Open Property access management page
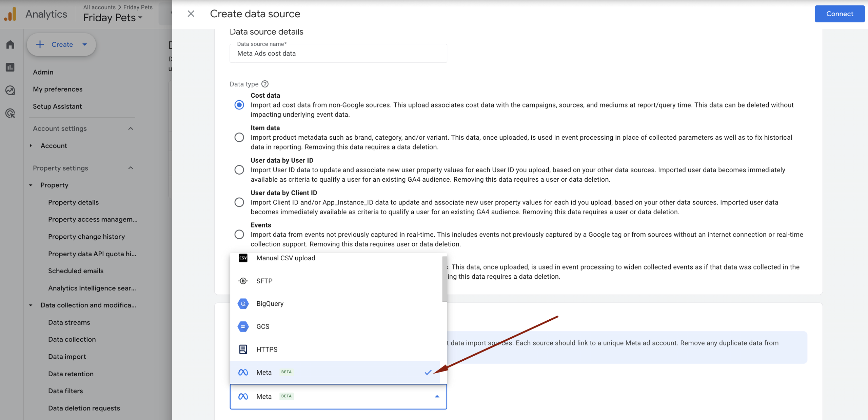Viewport: 868px width, 420px height. (93, 219)
